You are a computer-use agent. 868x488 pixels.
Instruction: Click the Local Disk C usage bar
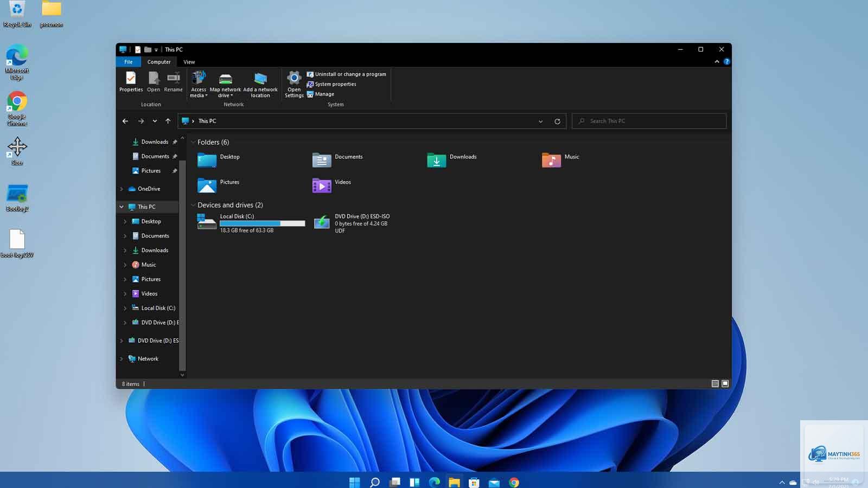click(x=262, y=223)
